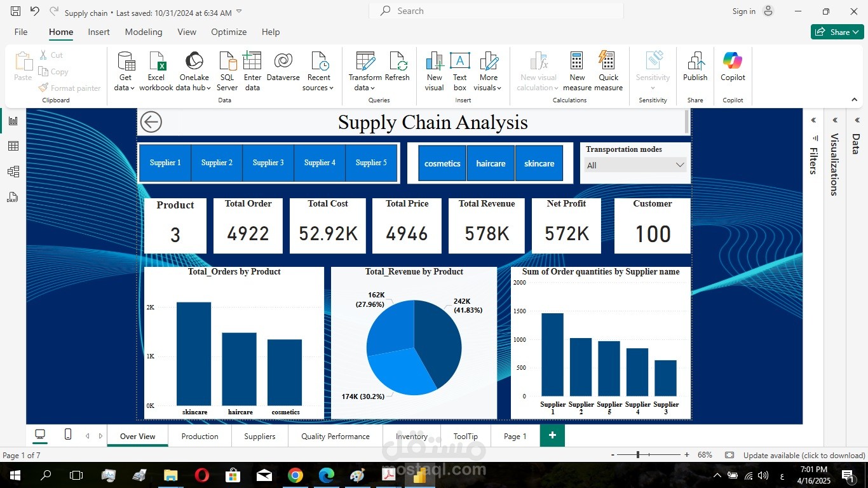Open the View ribbon tab
This screenshot has height=488, width=868.
point(187,32)
